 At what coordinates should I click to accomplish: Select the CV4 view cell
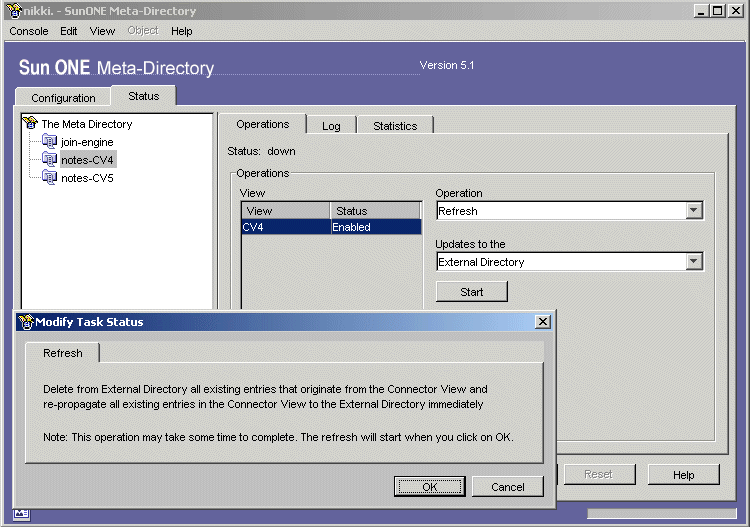click(x=286, y=227)
